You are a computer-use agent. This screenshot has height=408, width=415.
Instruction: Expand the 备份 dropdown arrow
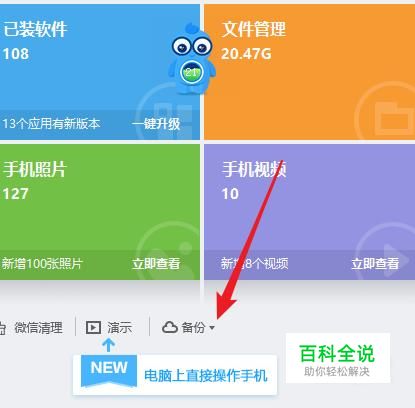click(212, 328)
